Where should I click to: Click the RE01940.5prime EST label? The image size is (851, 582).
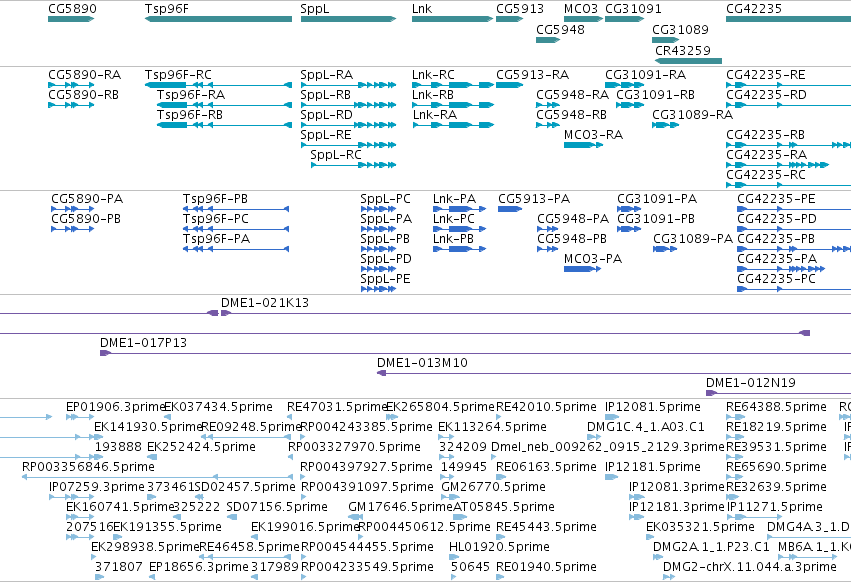546,567
